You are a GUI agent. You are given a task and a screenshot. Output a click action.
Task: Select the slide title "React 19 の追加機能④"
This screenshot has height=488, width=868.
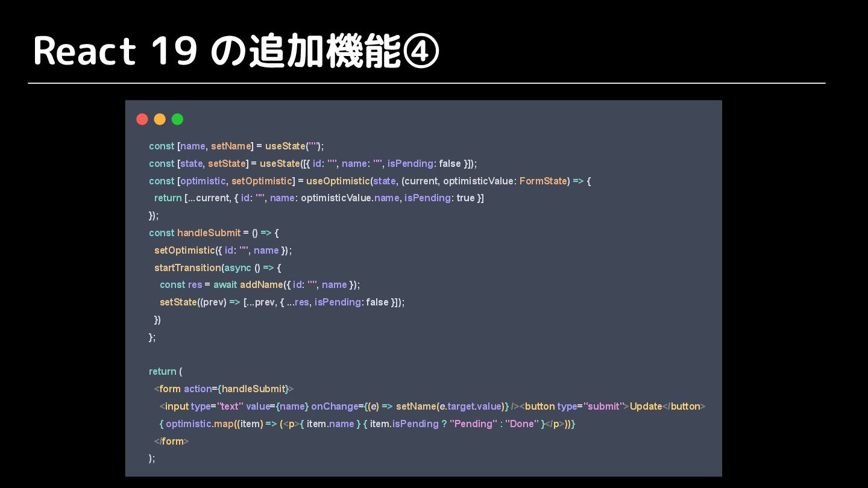coord(236,51)
